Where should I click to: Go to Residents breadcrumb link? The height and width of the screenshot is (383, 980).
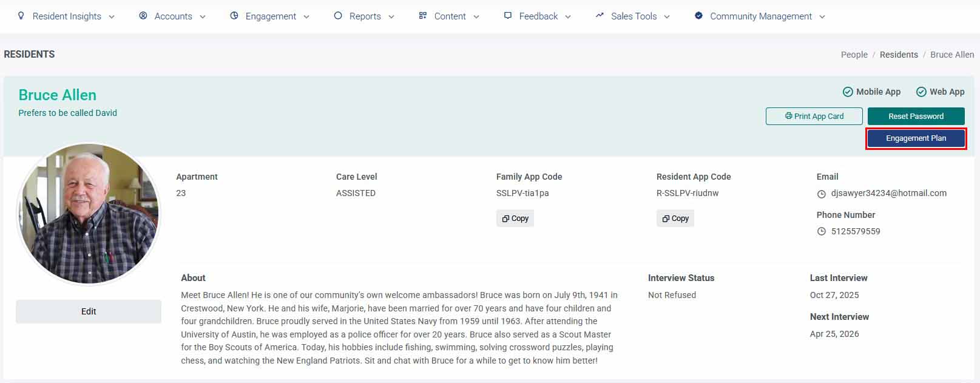tap(899, 55)
